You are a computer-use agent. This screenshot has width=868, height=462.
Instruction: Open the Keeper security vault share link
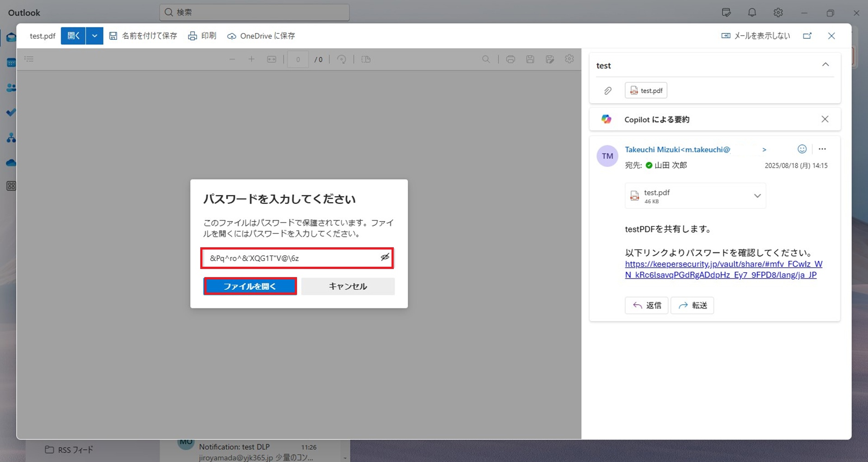tap(722, 269)
